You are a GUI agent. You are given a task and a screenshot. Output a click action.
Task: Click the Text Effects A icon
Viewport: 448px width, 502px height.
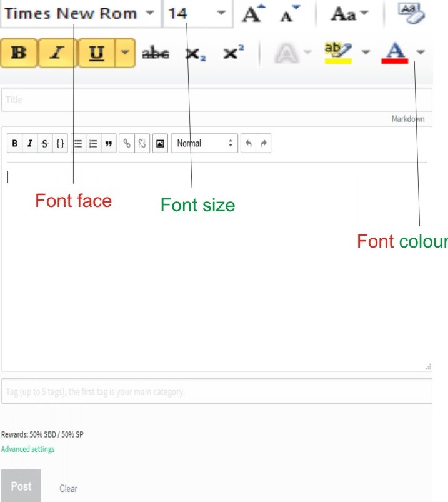pyautogui.click(x=286, y=53)
